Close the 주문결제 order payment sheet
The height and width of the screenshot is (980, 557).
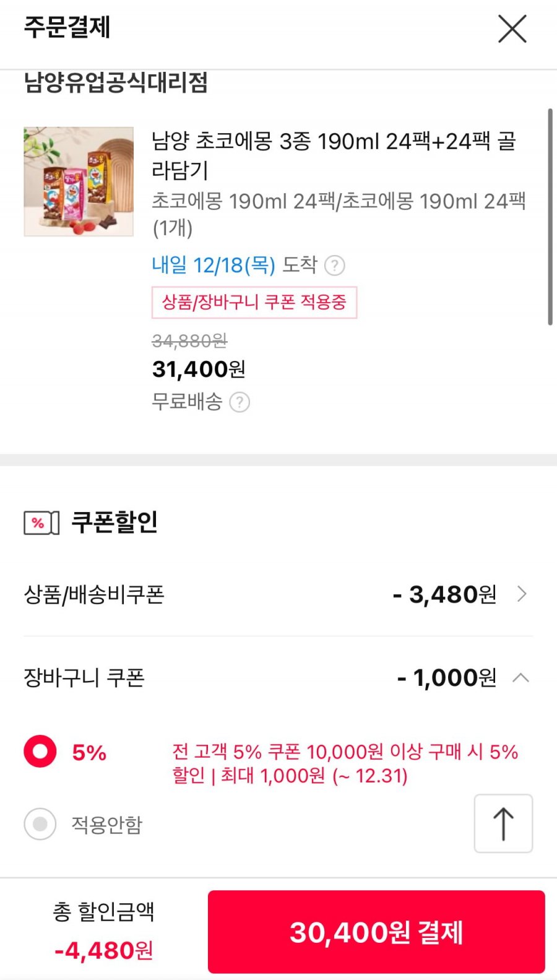[x=512, y=29]
